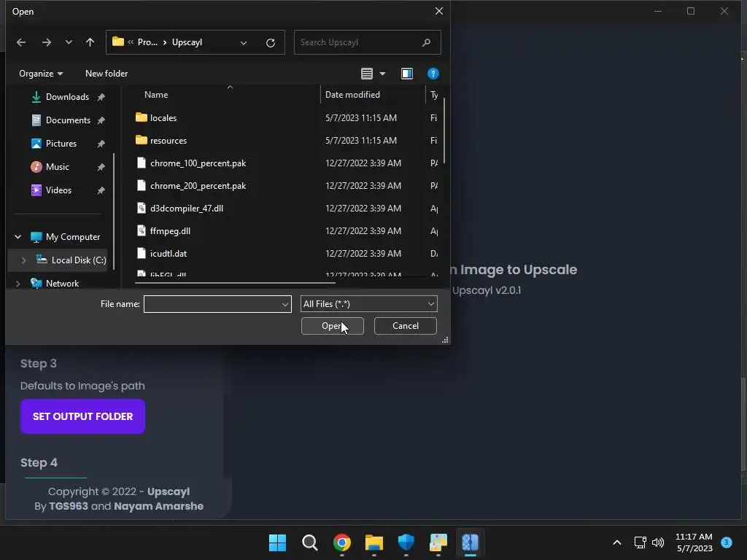Close the Open dialog with X
The height and width of the screenshot is (560, 747).
(x=438, y=11)
